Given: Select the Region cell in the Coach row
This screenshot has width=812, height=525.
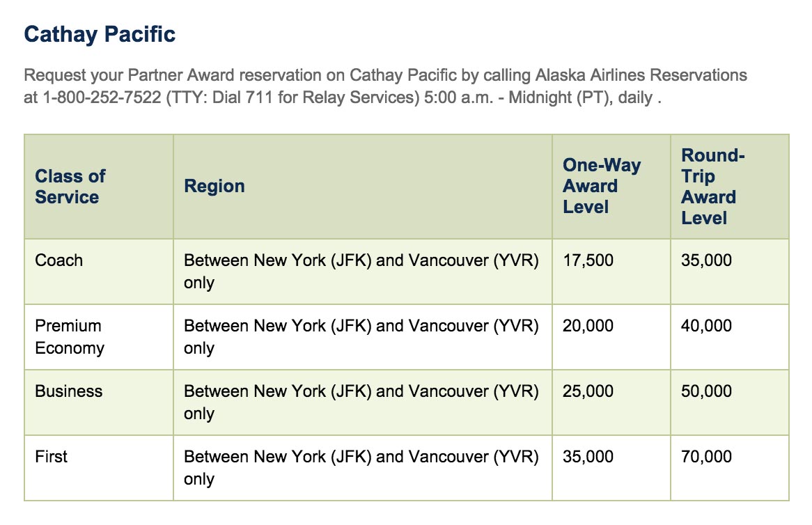Looking at the screenshot, I should pyautogui.click(x=361, y=271).
